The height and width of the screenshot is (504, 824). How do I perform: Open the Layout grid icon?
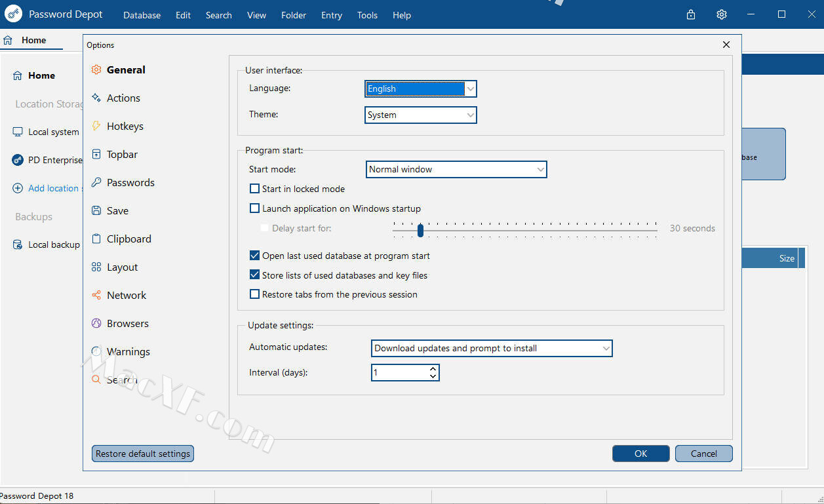(x=96, y=267)
